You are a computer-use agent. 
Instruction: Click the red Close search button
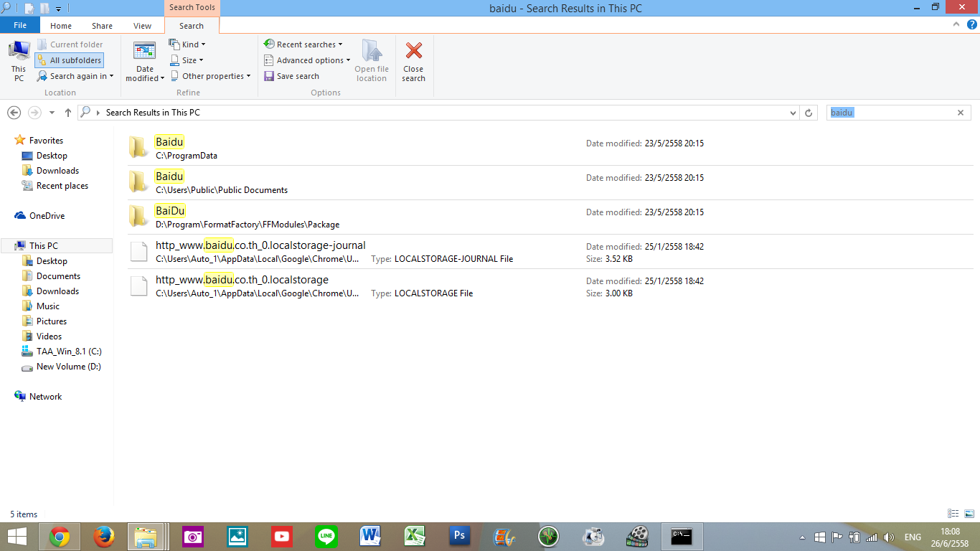tap(413, 61)
